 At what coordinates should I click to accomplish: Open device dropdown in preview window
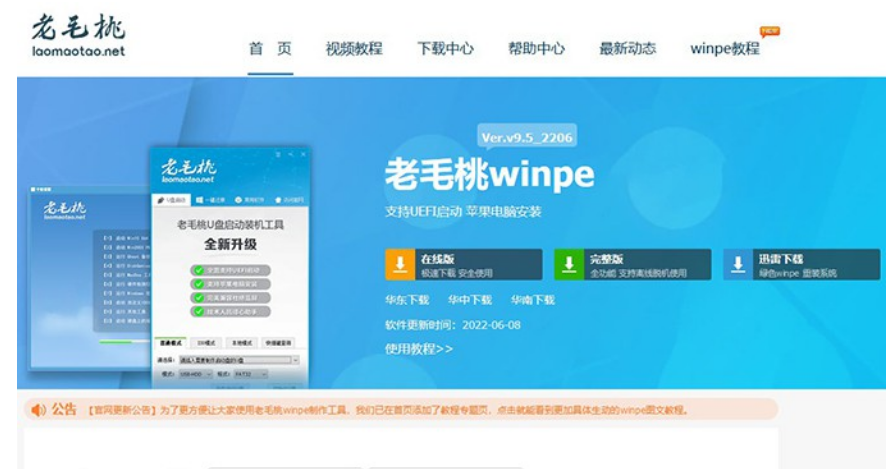(239, 360)
